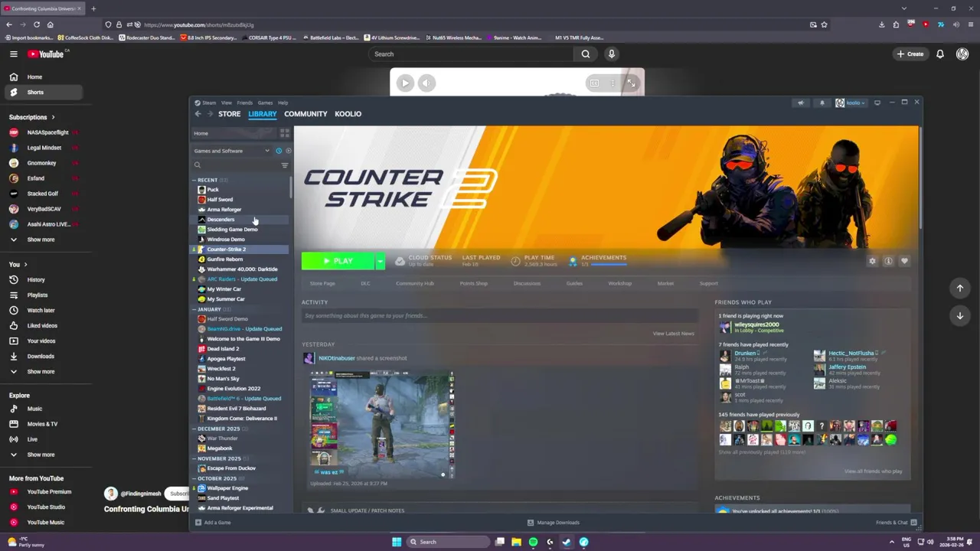The width and height of the screenshot is (980, 551).
Task: Open the YouTube notifications bell
Action: pos(940,54)
